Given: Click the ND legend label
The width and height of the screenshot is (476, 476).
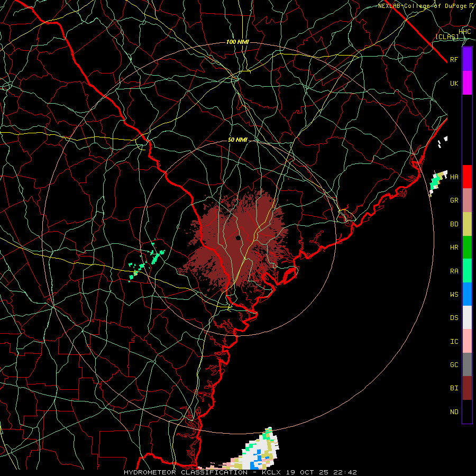Looking at the screenshot, I should point(454,412).
